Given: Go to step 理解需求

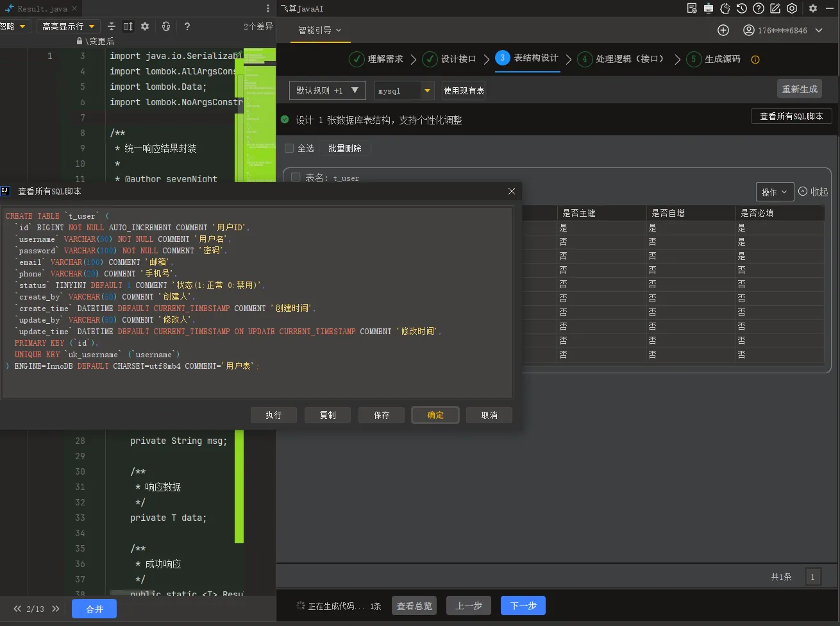Looking at the screenshot, I should pyautogui.click(x=376, y=59).
